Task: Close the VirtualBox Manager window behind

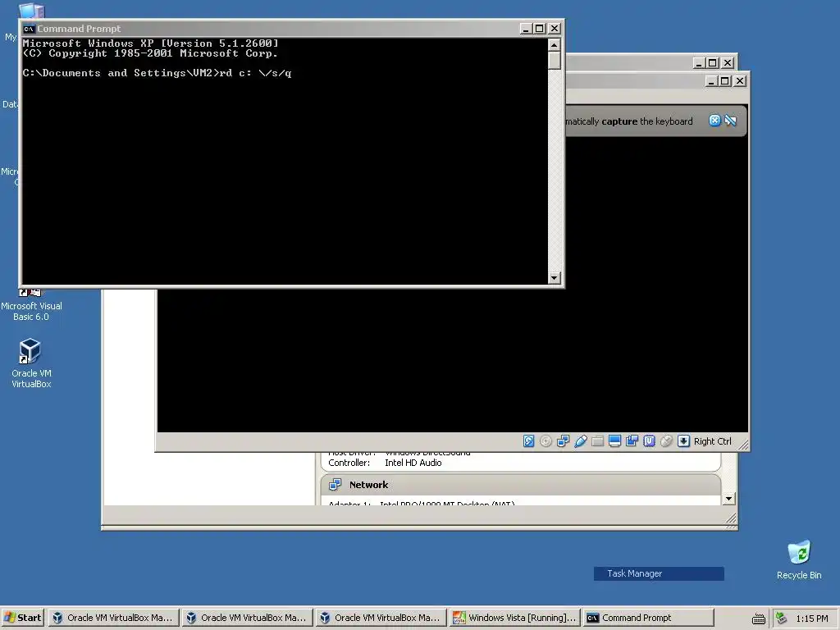Action: [x=728, y=62]
